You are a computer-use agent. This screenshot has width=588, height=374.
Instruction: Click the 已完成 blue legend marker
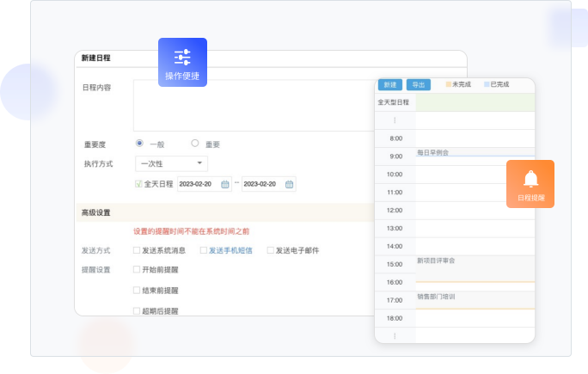coord(487,84)
